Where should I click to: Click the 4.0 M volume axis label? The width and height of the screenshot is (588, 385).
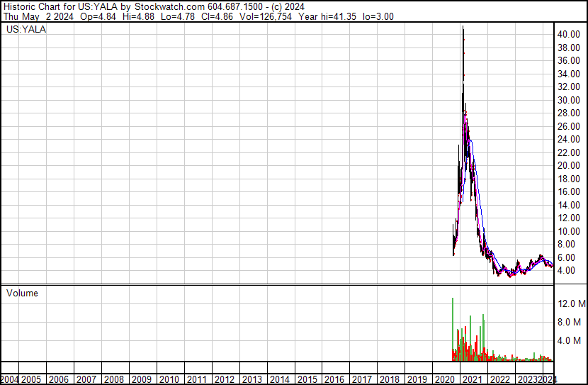[x=572, y=340]
